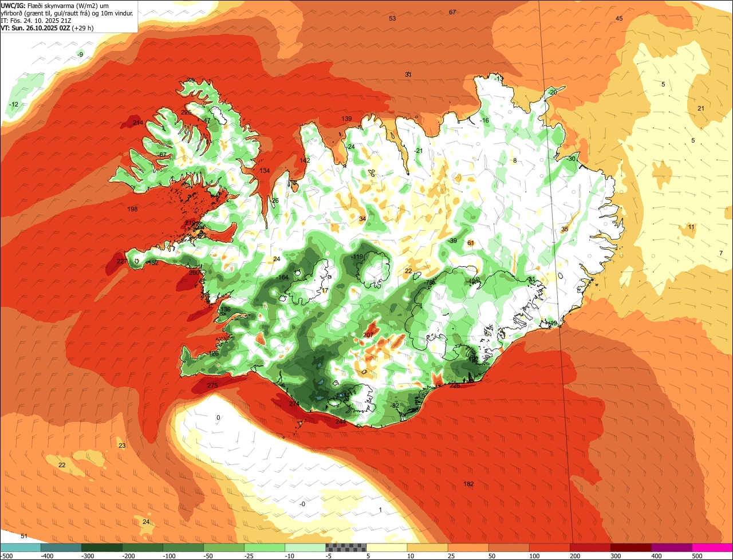Click the '207' value in central highlands
Screen dimensions: 733x560
[x=369, y=335]
